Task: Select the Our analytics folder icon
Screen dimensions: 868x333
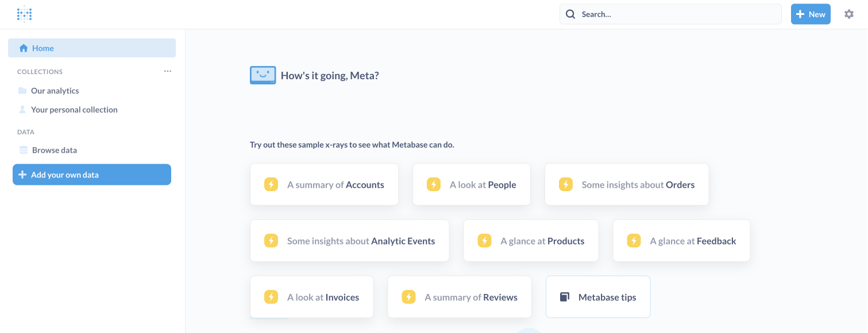Action: (22, 90)
